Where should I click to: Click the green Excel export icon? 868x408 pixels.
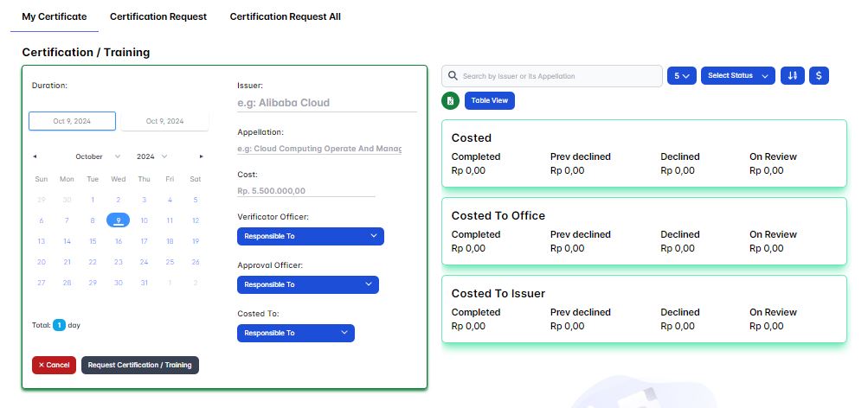click(450, 100)
